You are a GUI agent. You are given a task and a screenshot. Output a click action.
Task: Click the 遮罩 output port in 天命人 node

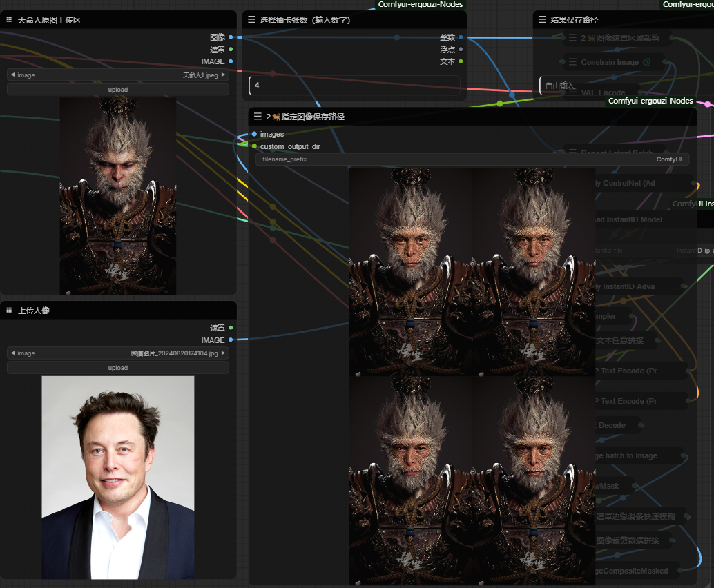(231, 49)
